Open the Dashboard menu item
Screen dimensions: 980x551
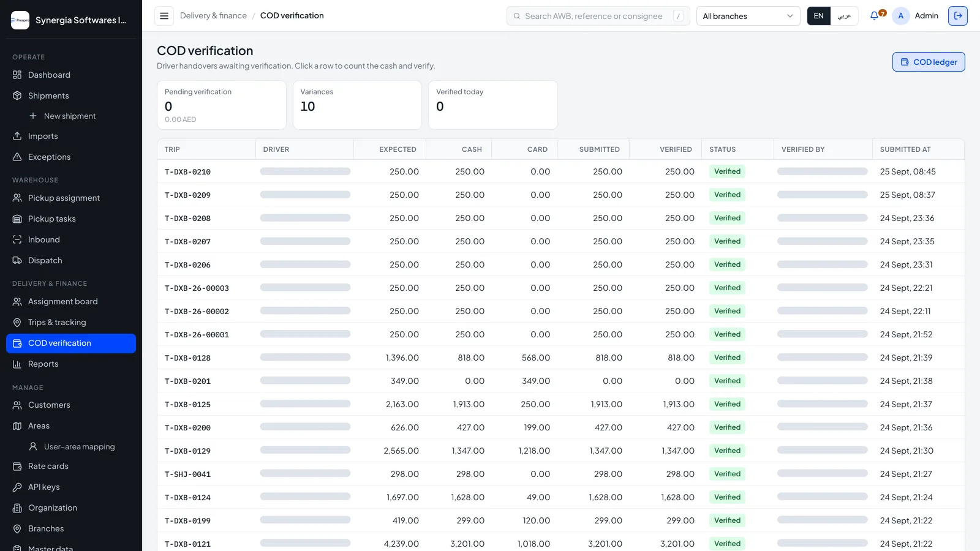[x=71, y=75]
